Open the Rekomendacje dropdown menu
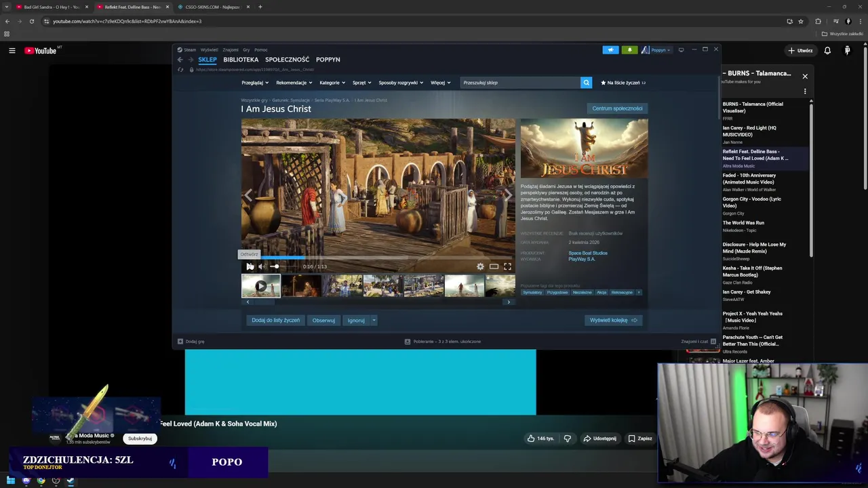The image size is (868, 488). [294, 83]
